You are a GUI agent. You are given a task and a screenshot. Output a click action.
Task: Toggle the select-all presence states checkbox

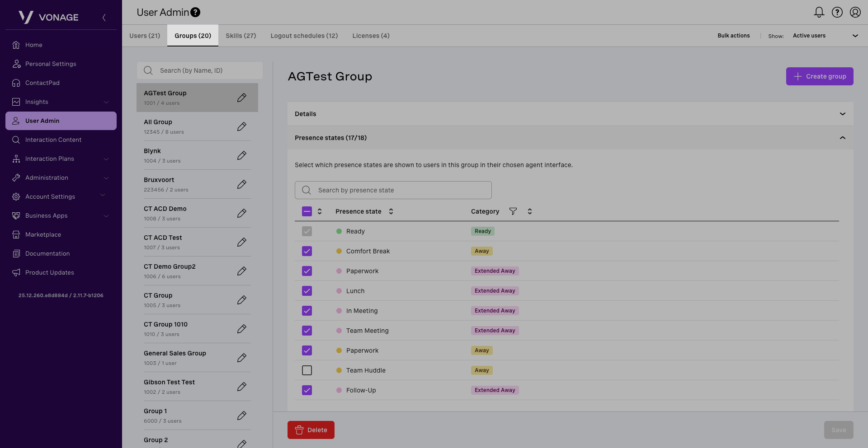click(307, 211)
